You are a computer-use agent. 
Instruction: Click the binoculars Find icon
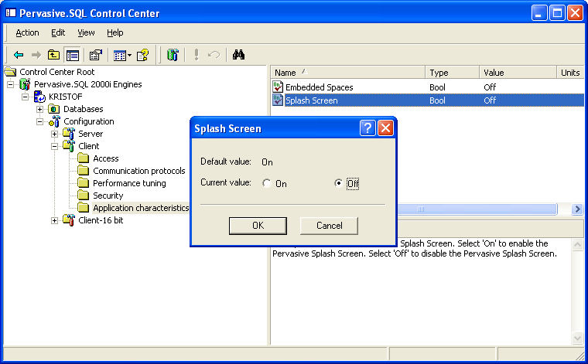tap(238, 55)
